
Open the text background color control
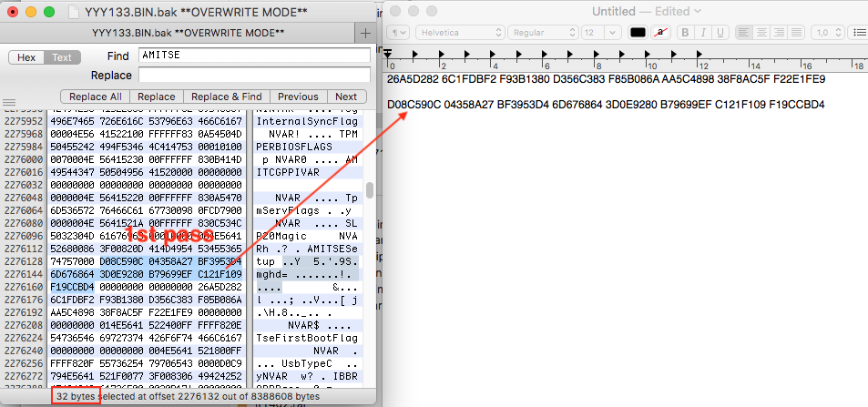(x=659, y=33)
